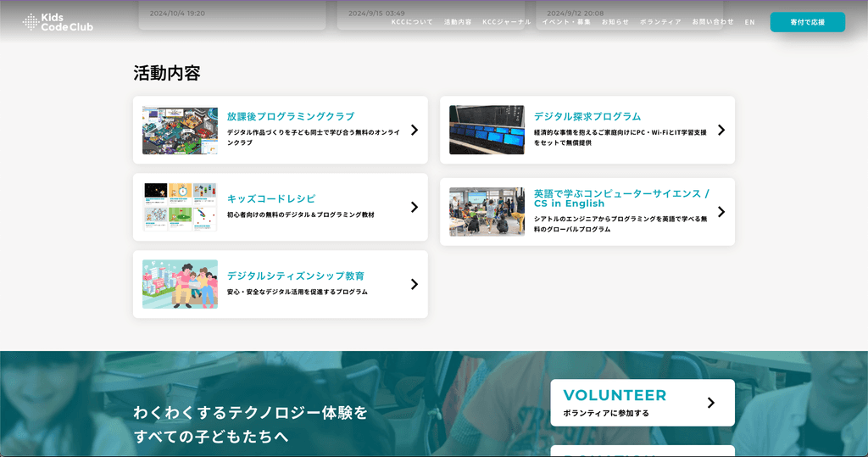This screenshot has height=457, width=868.
Task: Open the 放課後プログラミングクラブ thumbnail image
Action: (180, 131)
